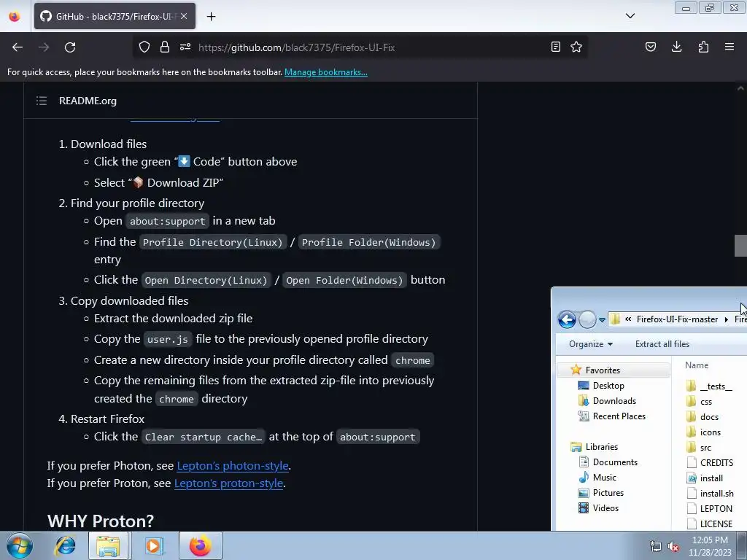Click Firefox-UI-Fix-master breadcrumb in Explorer
Viewport: 747px width, 560px height.
677,319
